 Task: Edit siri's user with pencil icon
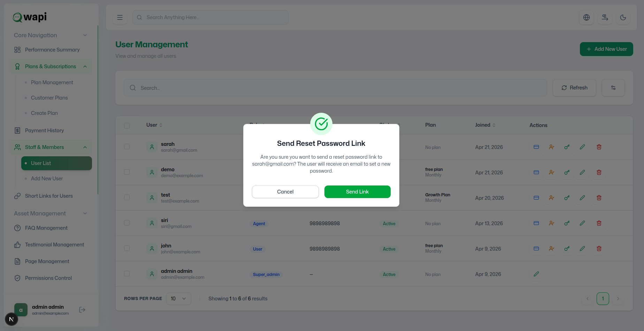click(x=582, y=223)
